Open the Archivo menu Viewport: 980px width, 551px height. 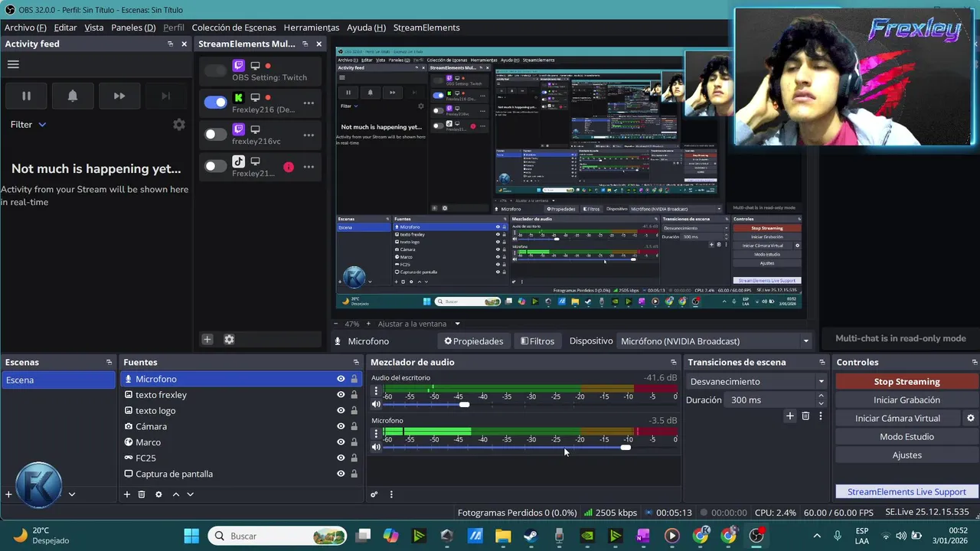click(x=25, y=28)
